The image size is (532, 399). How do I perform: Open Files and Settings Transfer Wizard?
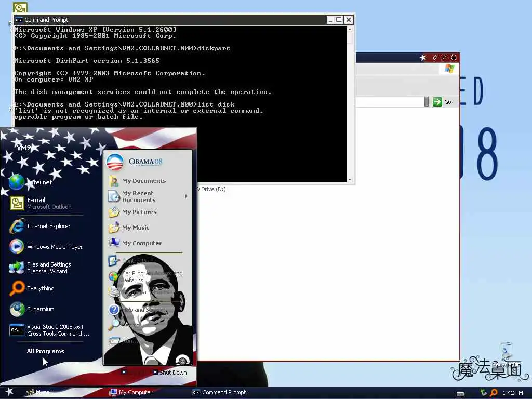pos(41,268)
